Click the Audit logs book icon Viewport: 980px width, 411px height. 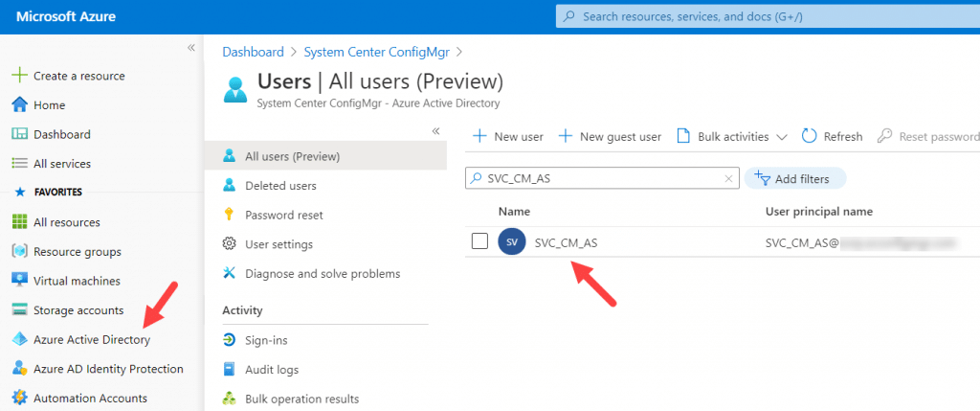230,369
